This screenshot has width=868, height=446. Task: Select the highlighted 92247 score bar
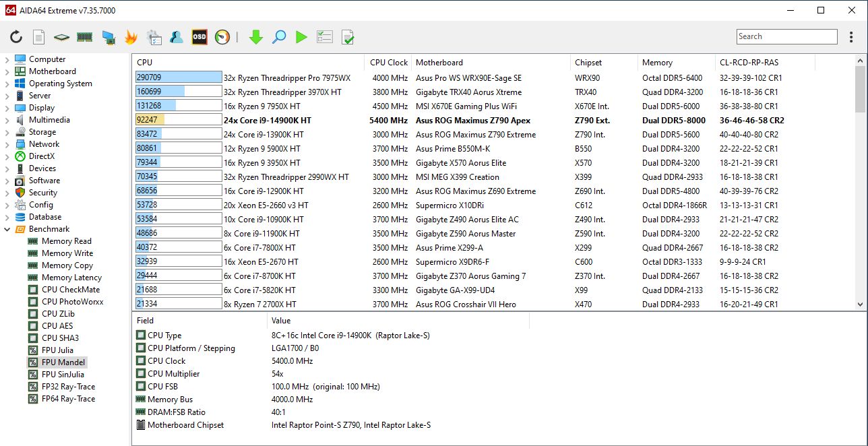[x=179, y=120]
